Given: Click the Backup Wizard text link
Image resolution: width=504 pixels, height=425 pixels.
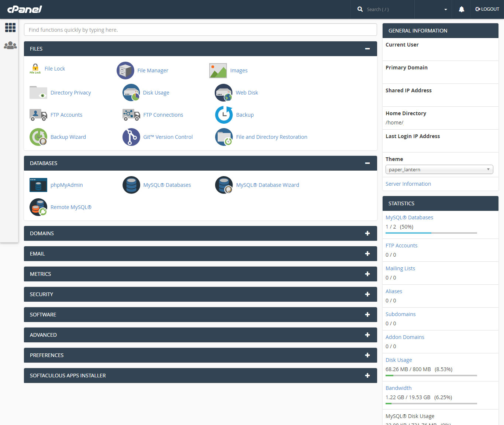Looking at the screenshot, I should tap(68, 137).
